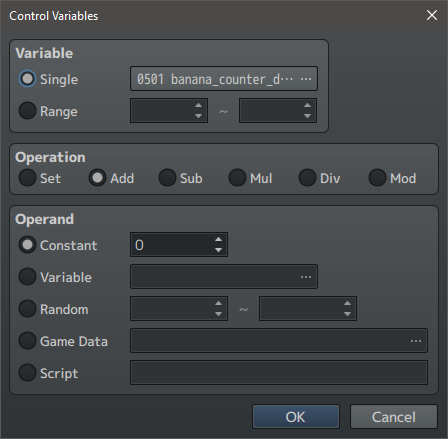Click the Cancel button

coord(394,417)
